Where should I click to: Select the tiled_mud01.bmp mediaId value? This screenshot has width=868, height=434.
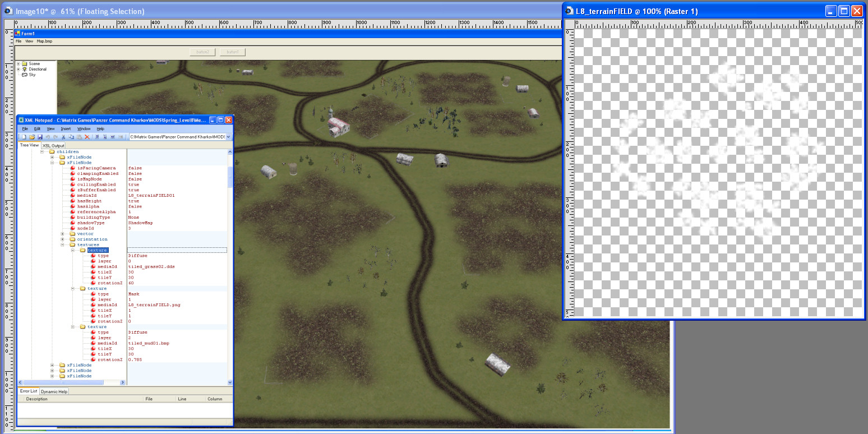coord(149,343)
